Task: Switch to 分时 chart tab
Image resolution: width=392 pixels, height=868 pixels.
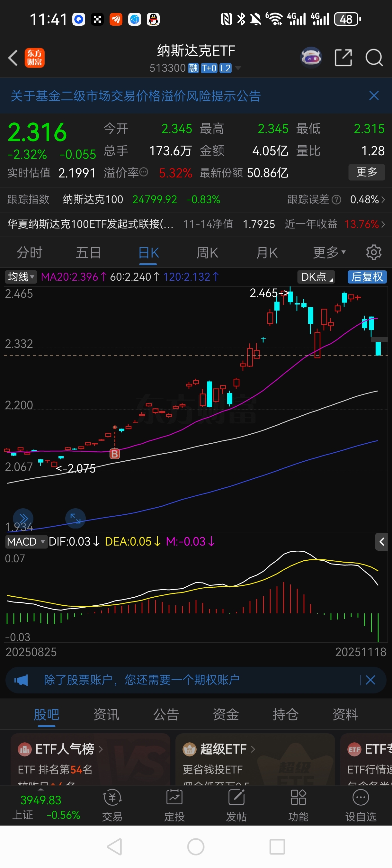Action: [x=30, y=253]
